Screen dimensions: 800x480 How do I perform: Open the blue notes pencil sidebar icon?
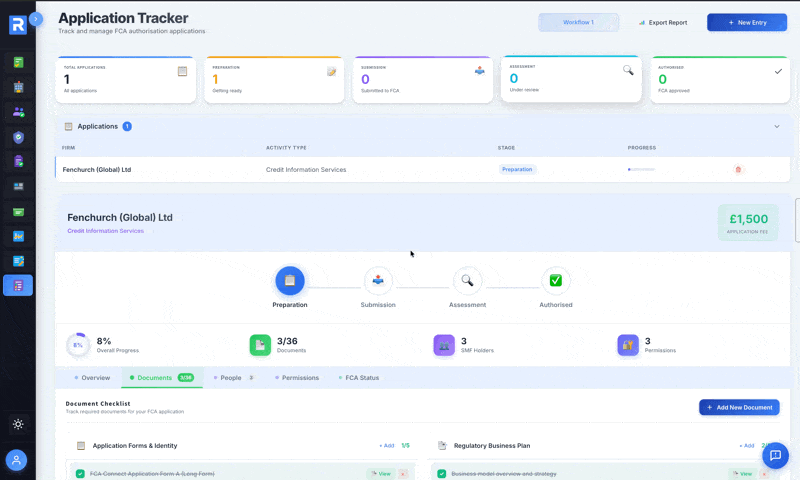[18, 261]
